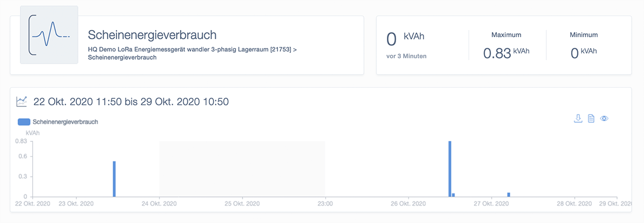Click the small bar on 27 Okt.
Viewport: 644px width, 223px height.
click(508, 194)
